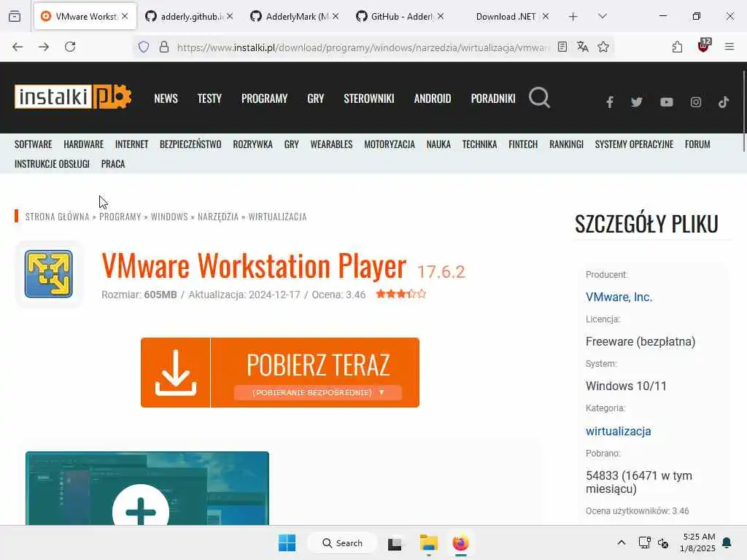Open site search with the magnifier icon
The height and width of the screenshot is (560, 747).
539,98
